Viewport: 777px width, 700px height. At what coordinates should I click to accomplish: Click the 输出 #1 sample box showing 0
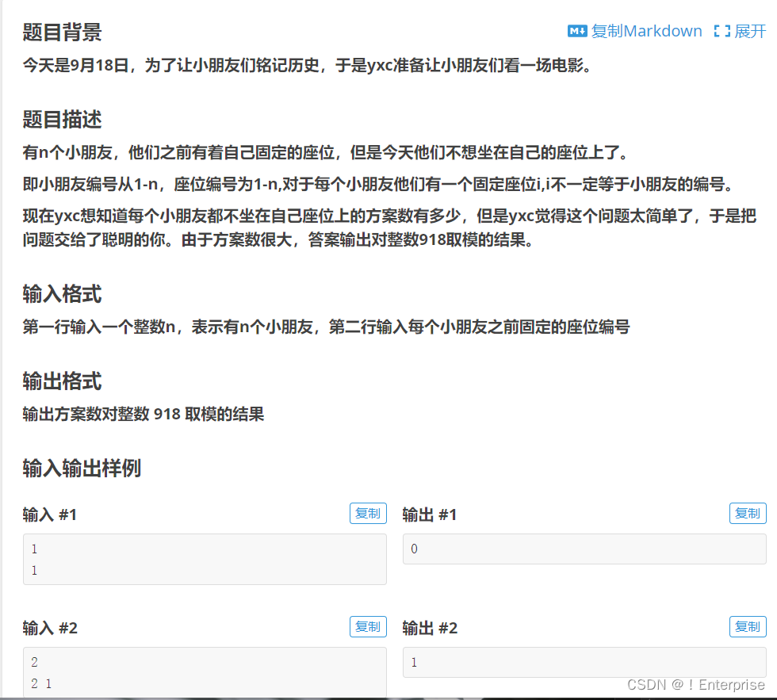[585, 549]
